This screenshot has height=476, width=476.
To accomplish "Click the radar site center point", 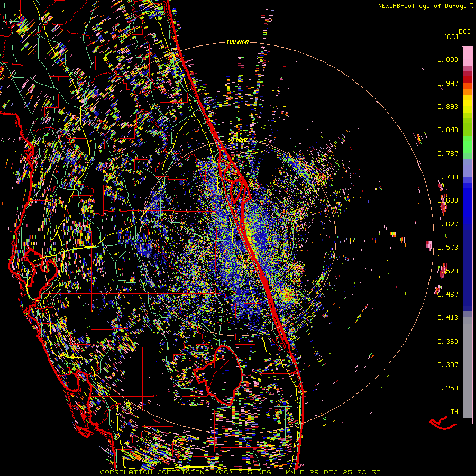I will pyautogui.click(x=237, y=239).
